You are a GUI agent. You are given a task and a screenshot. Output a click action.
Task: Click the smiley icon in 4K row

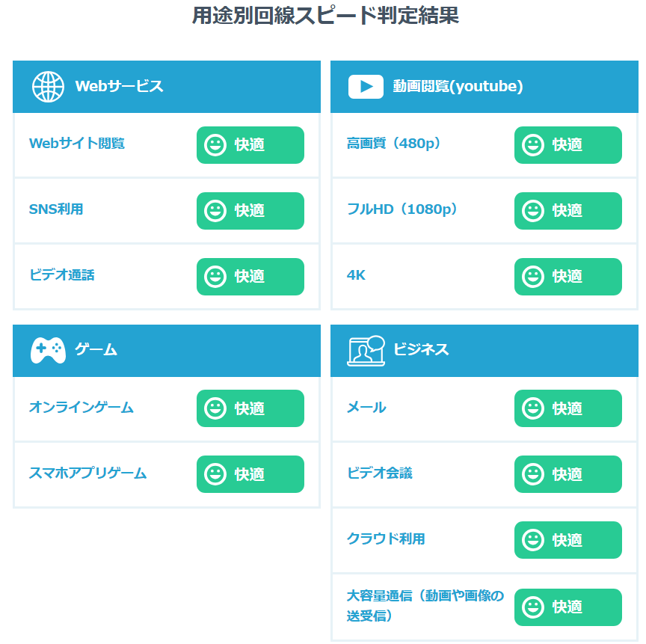533,277
